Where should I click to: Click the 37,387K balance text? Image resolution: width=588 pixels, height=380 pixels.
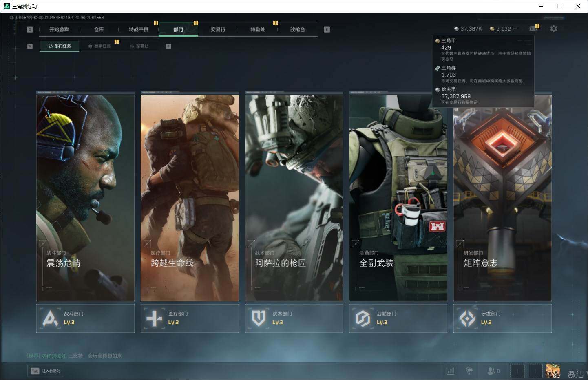[471, 29]
